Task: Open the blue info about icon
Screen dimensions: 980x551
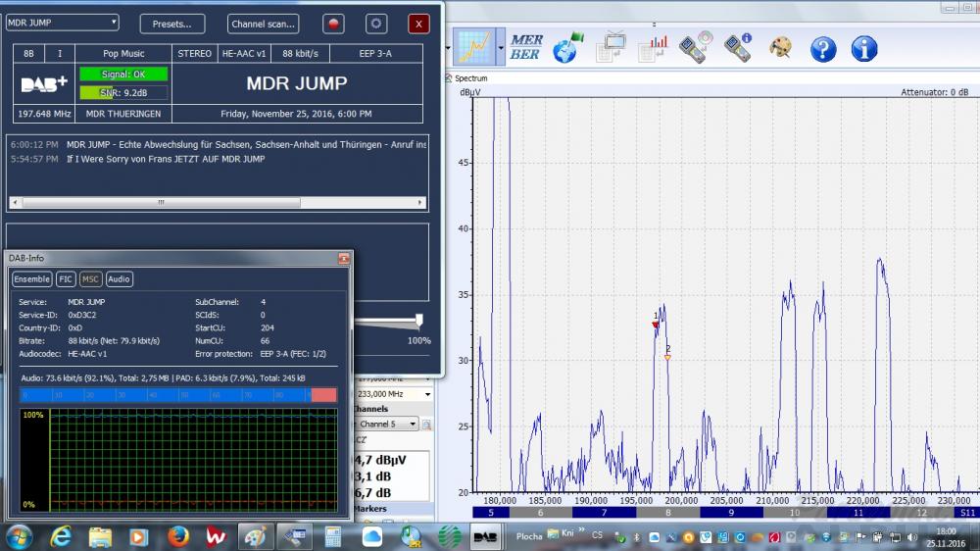Action: [x=864, y=48]
